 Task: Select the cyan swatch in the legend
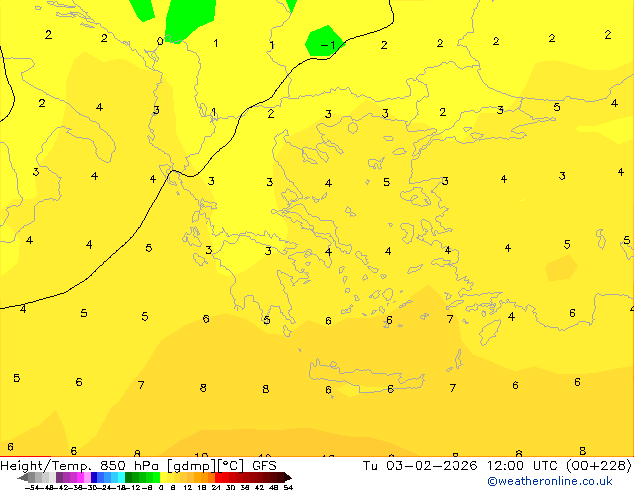[121, 477]
